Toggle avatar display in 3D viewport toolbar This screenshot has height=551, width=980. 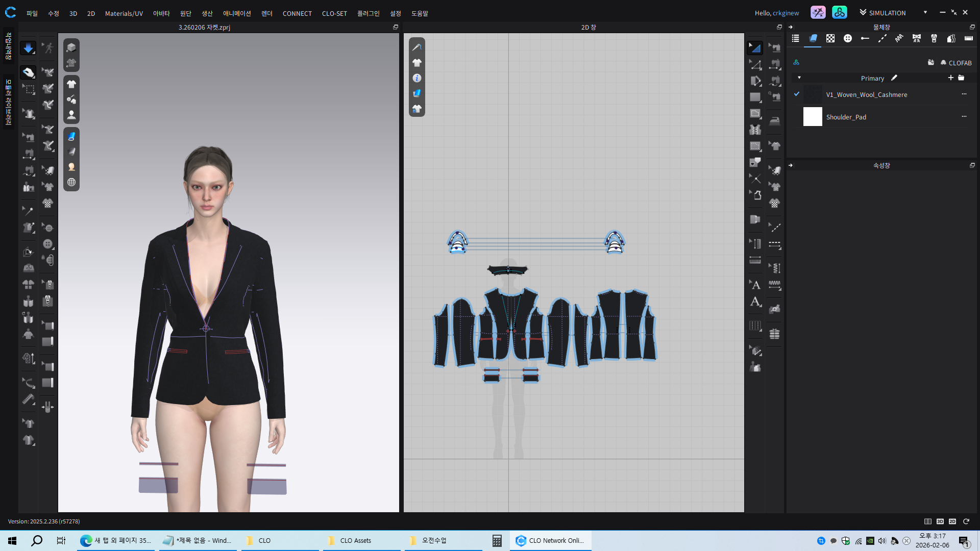[71, 115]
